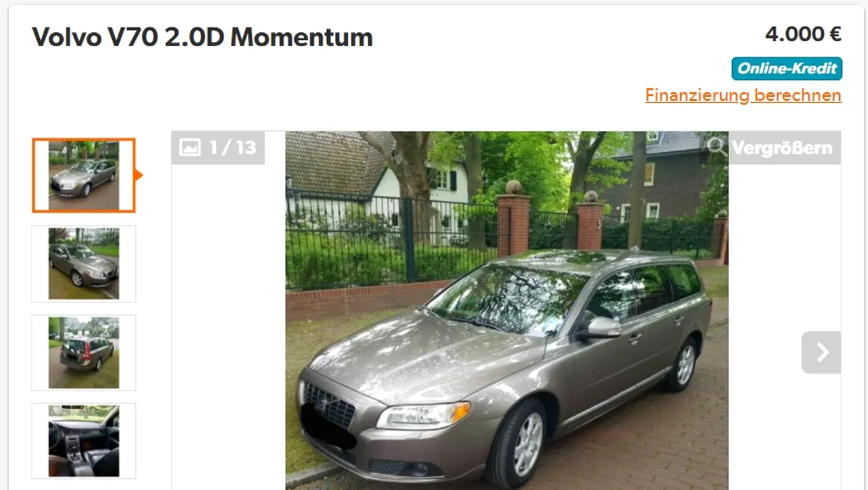Click the orange arrow beside selected thumbnail
This screenshot has height=490, width=868.
click(139, 175)
